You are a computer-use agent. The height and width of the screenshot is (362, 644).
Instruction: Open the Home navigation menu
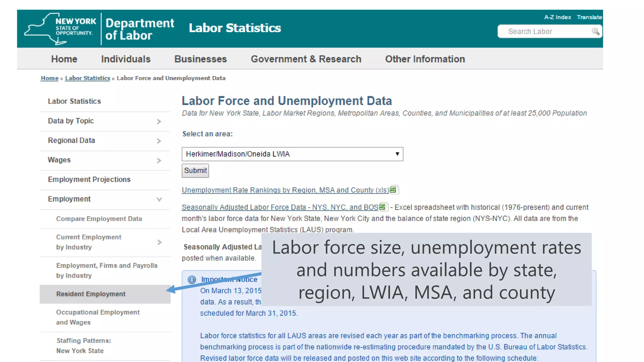64,59
